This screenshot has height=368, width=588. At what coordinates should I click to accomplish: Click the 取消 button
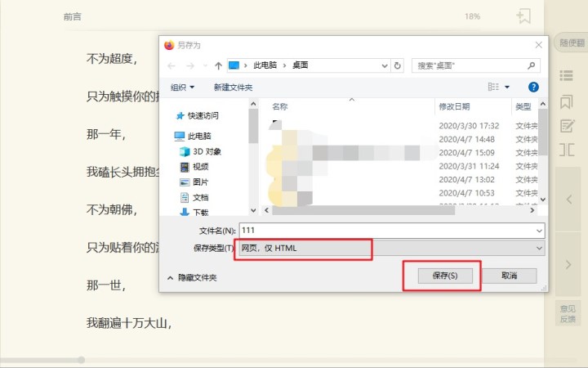(510, 276)
